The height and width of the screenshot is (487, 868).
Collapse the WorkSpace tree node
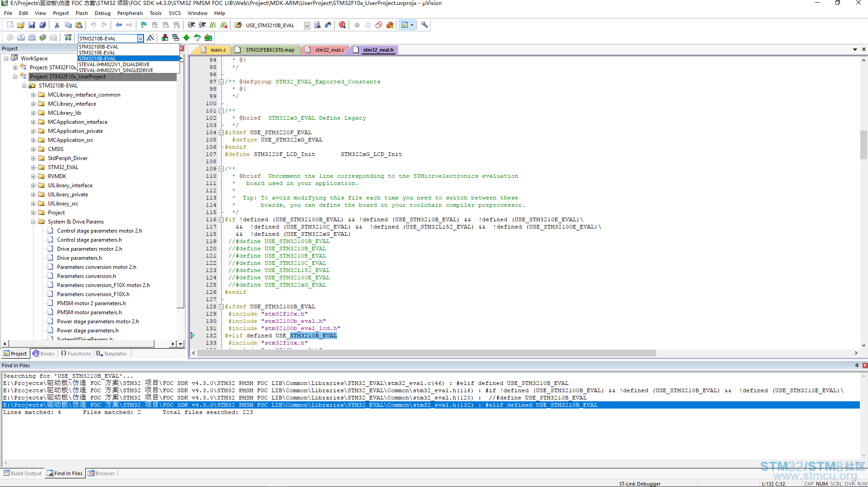(x=6, y=58)
